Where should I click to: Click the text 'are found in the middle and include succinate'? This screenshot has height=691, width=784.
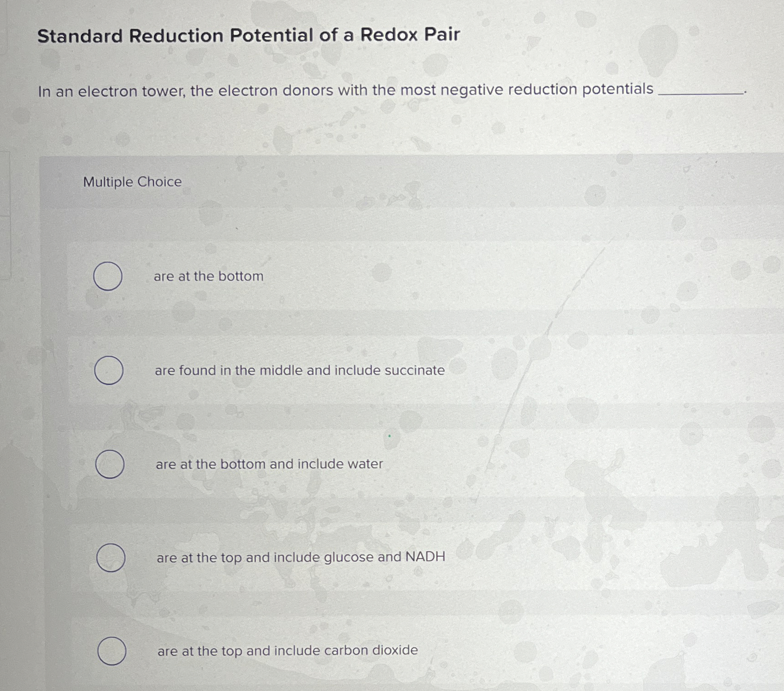coord(300,370)
